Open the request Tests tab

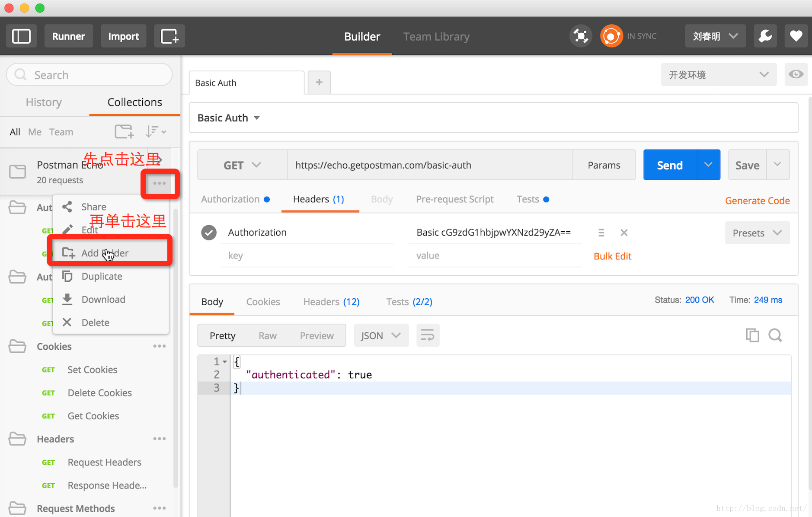click(x=533, y=199)
